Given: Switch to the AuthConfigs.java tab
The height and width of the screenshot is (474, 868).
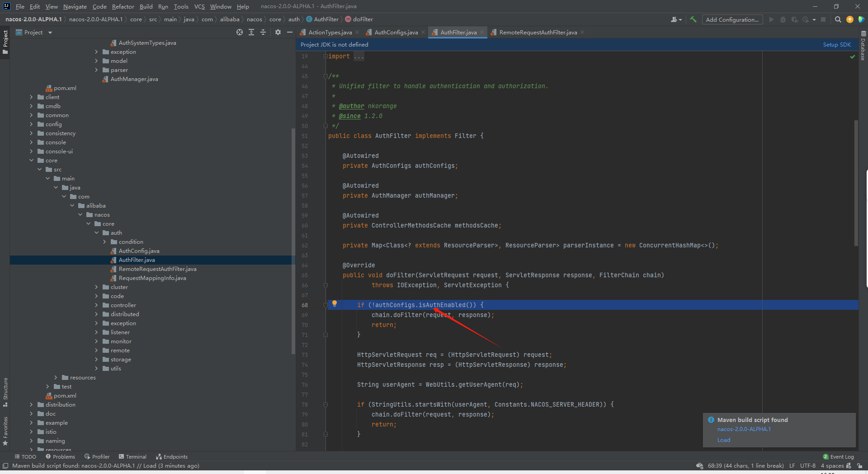Looking at the screenshot, I should click(396, 33).
